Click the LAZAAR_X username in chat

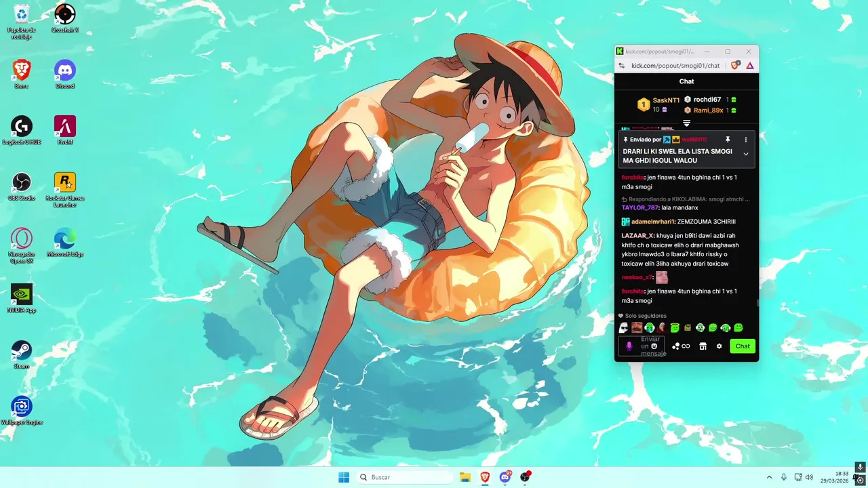(637, 236)
